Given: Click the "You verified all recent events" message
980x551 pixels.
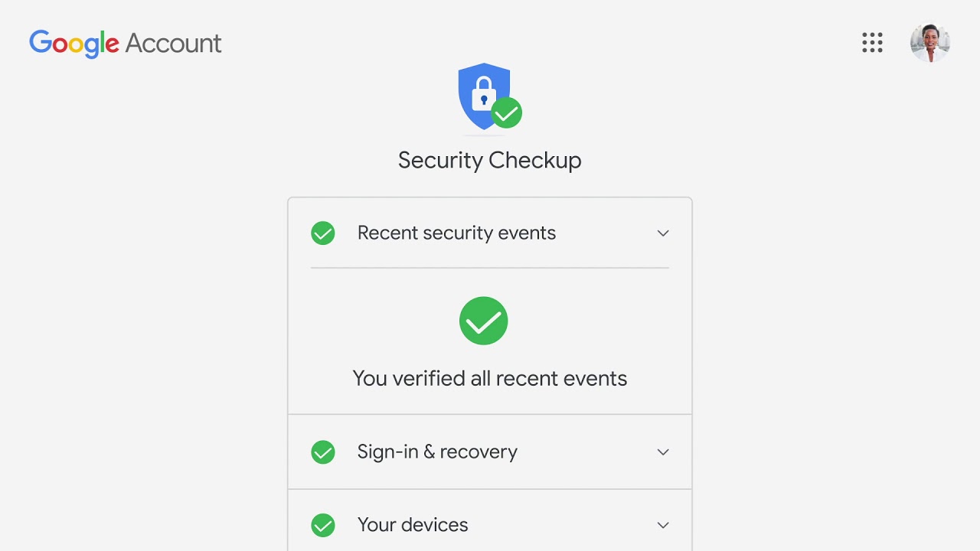Looking at the screenshot, I should click(x=489, y=379).
